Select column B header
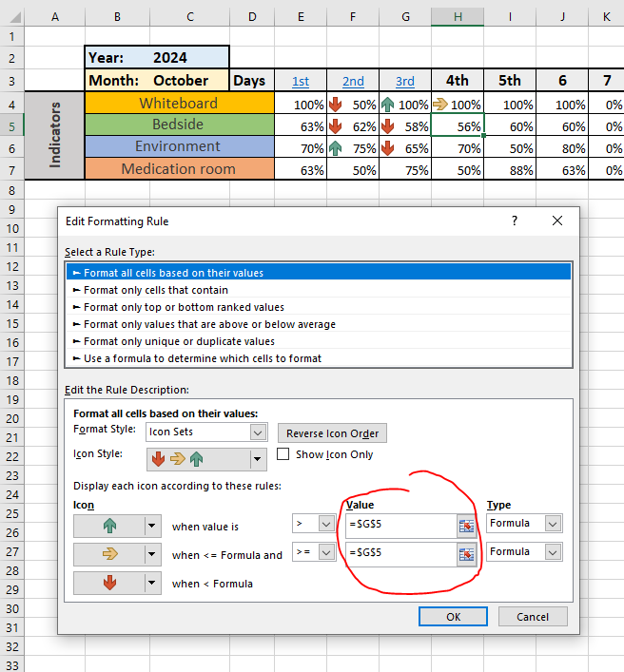 tap(117, 17)
